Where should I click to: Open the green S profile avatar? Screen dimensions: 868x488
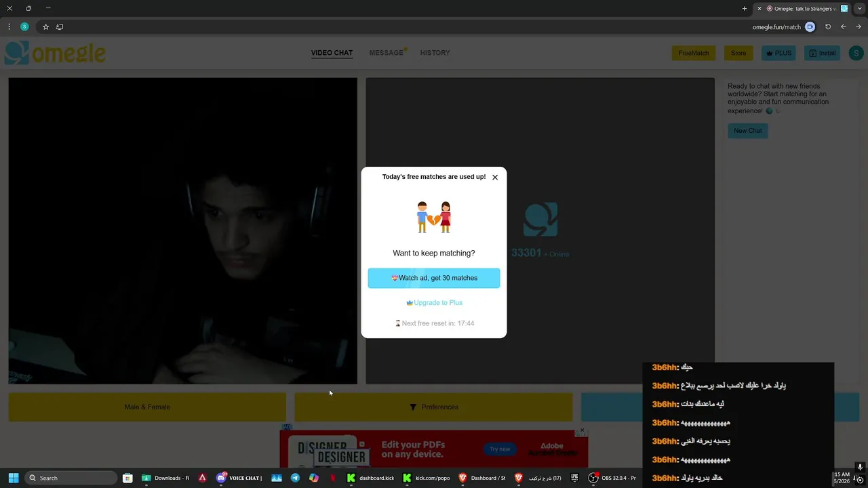click(x=856, y=53)
